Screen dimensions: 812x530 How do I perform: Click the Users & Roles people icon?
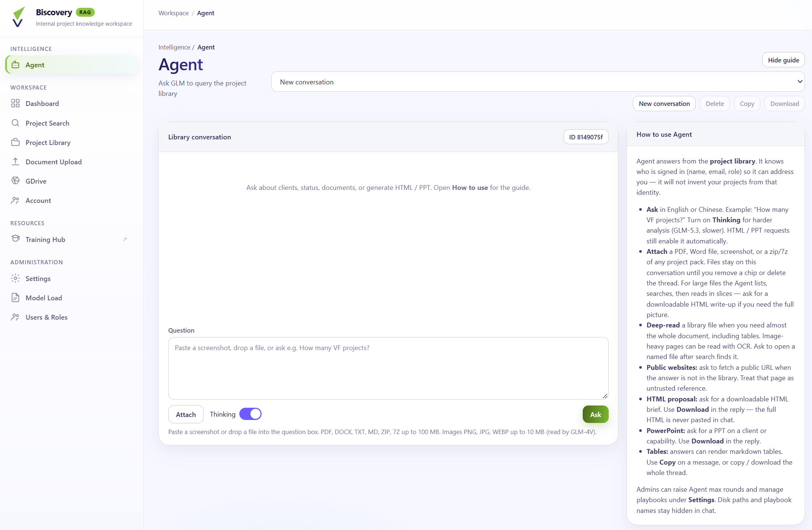click(15, 317)
